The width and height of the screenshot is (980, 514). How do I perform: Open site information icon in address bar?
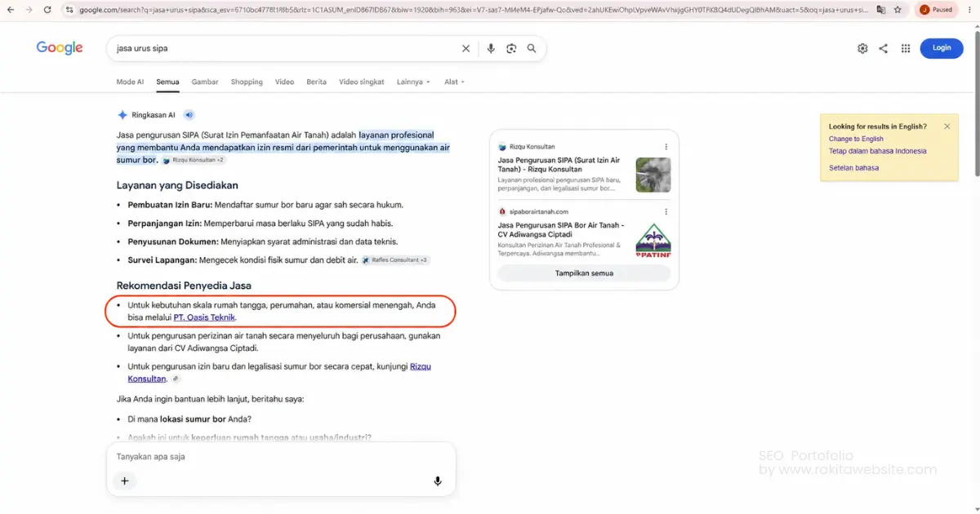[70, 10]
